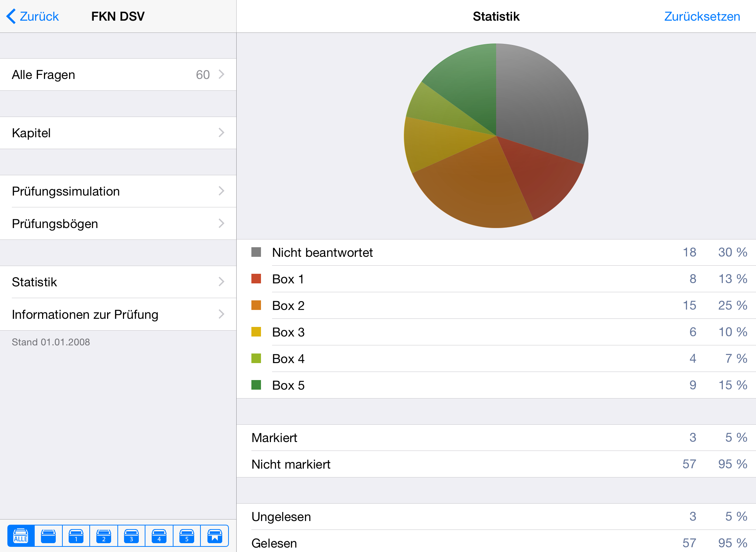This screenshot has width=756, height=552.
Task: Tap chevron next to Prüfungssimulation
Action: click(221, 191)
